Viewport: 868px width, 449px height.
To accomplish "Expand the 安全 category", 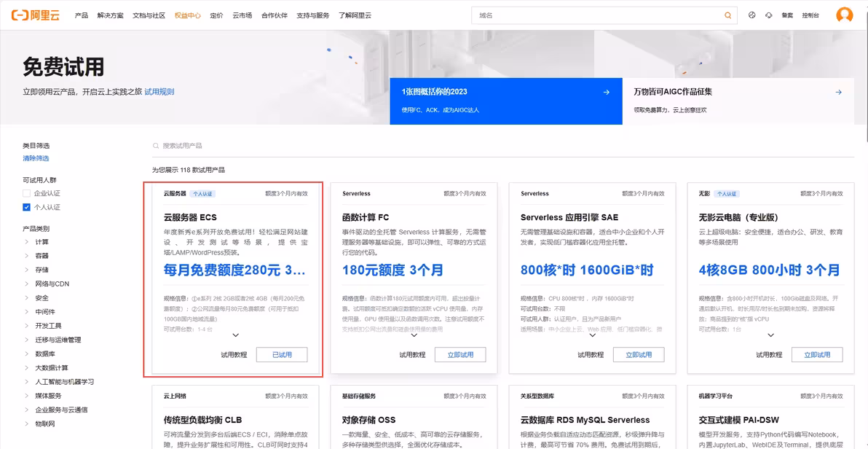I will pos(26,297).
